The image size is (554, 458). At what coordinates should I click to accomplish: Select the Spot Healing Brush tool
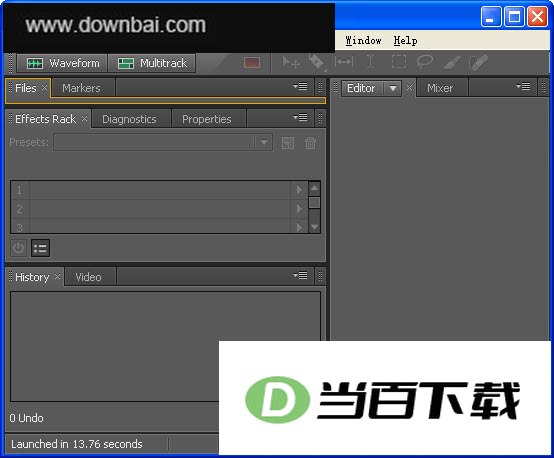coord(478,63)
